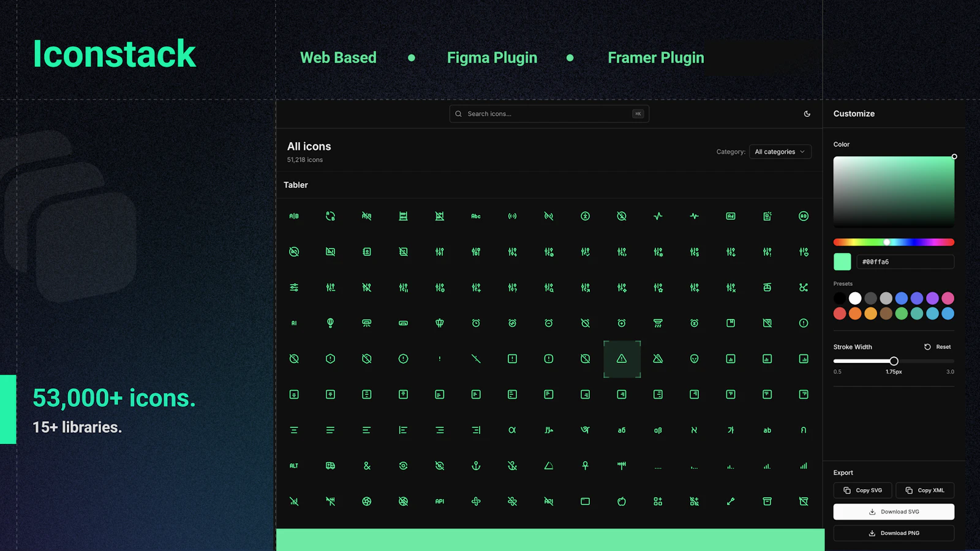Click the Tabler library heading
This screenshot has height=551, width=980.
[296, 185]
